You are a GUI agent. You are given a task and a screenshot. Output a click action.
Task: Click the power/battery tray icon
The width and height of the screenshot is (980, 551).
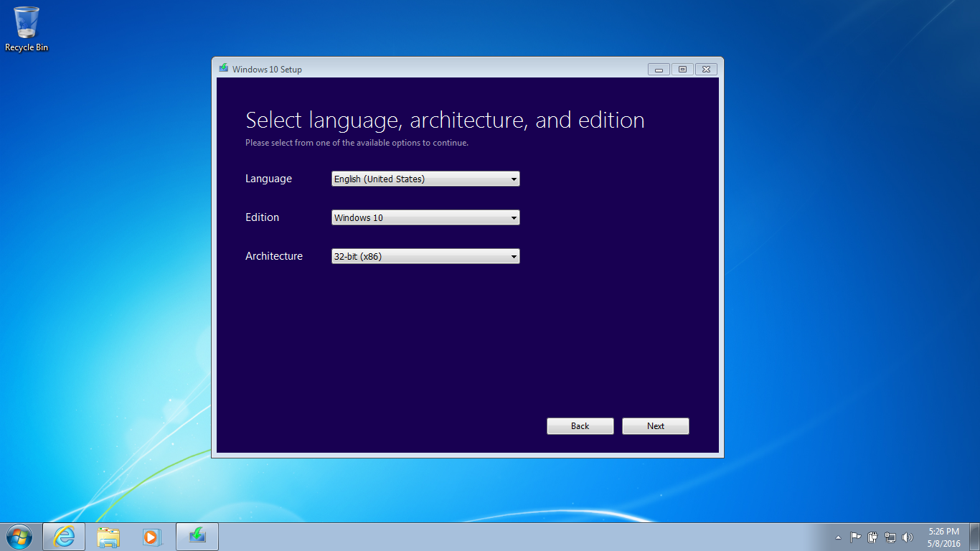873,537
